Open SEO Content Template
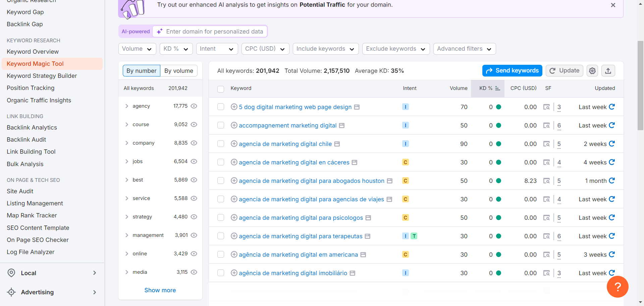Image resolution: width=644 pixels, height=306 pixels. tap(38, 228)
